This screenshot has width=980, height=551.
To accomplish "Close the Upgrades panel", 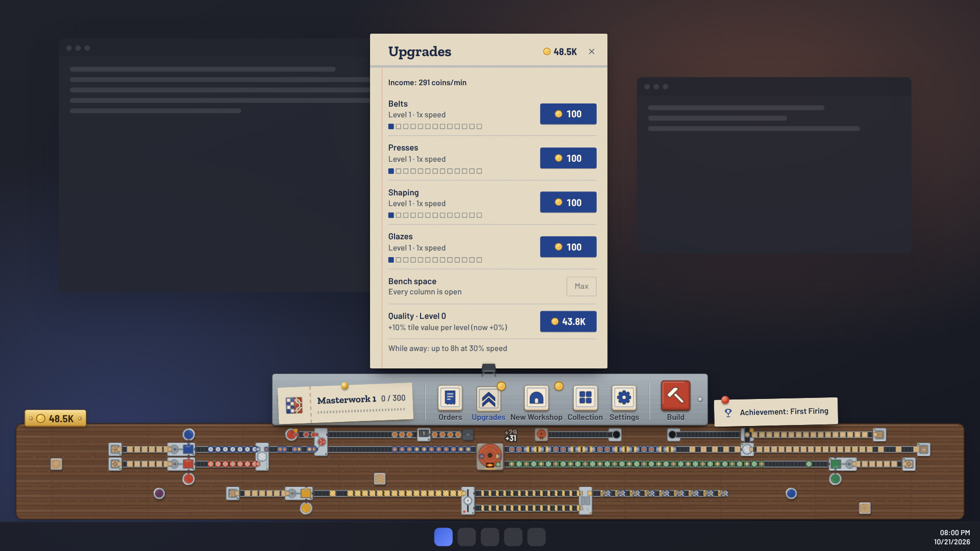I will point(592,52).
